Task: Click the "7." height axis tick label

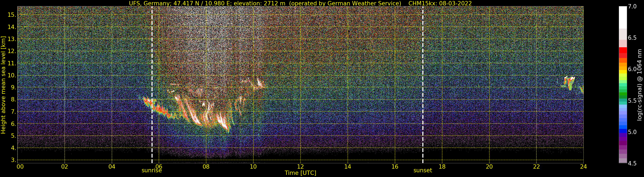Action: click(14, 112)
